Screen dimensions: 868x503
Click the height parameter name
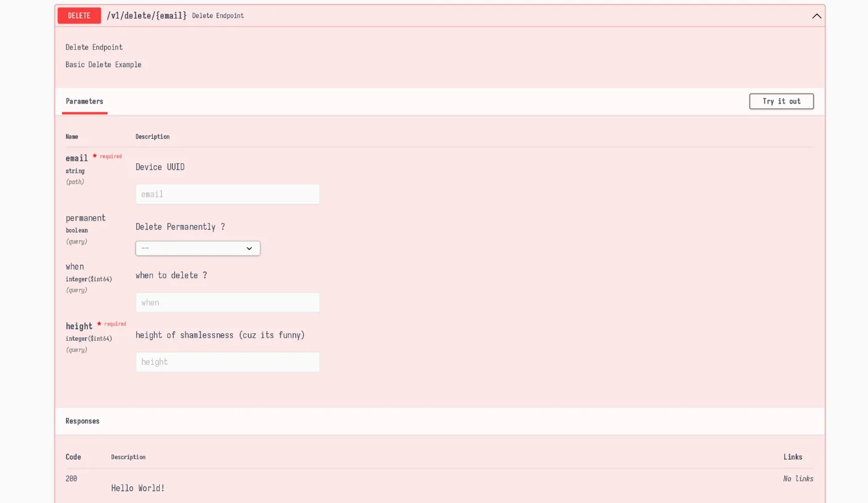point(79,326)
